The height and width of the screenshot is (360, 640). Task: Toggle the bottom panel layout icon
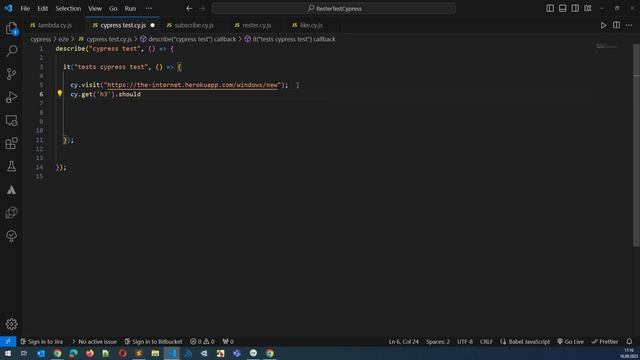click(562, 8)
